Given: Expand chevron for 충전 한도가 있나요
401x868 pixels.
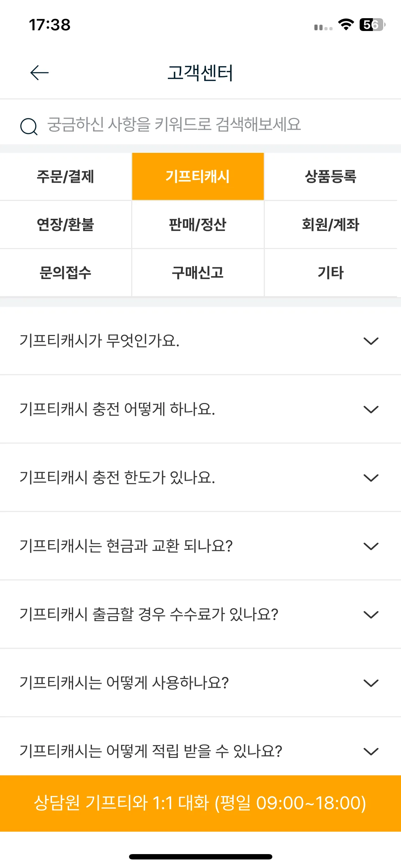Looking at the screenshot, I should [371, 478].
